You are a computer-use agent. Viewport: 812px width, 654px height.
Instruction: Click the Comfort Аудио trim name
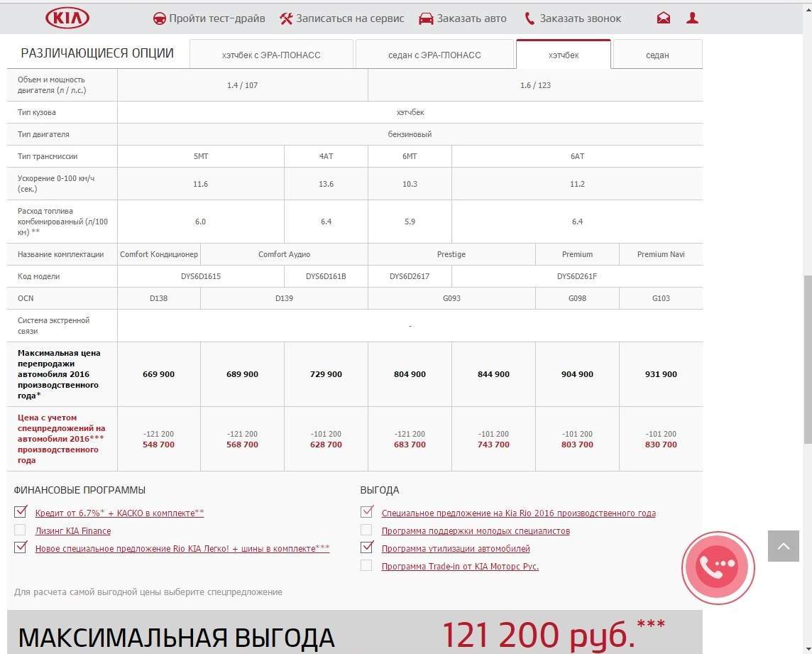[x=285, y=254]
